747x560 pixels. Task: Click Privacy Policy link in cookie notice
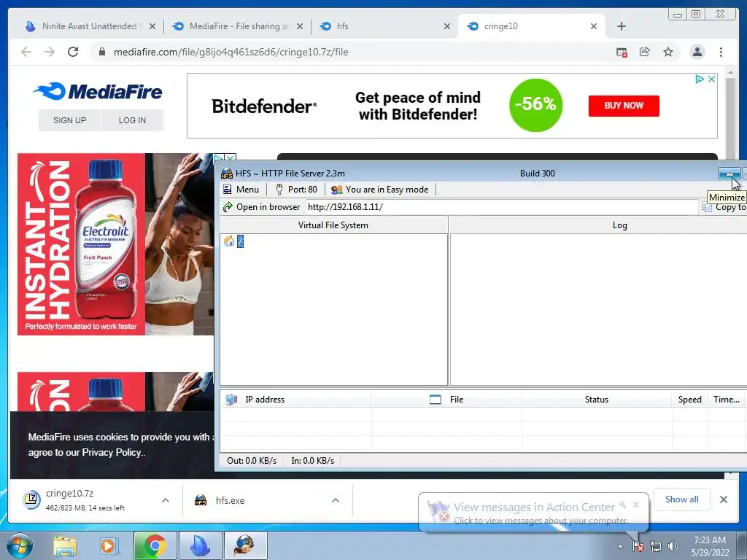(112, 452)
